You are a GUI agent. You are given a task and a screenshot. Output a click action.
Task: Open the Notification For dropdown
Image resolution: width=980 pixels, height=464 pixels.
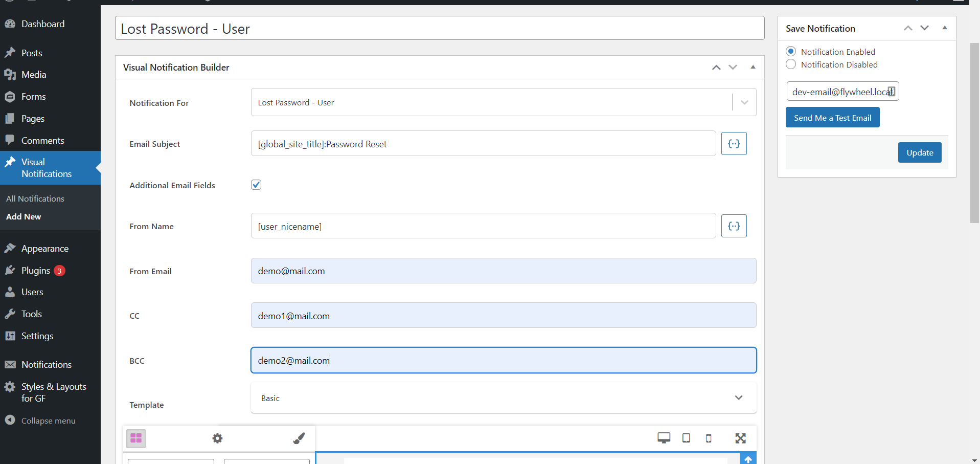coord(504,102)
